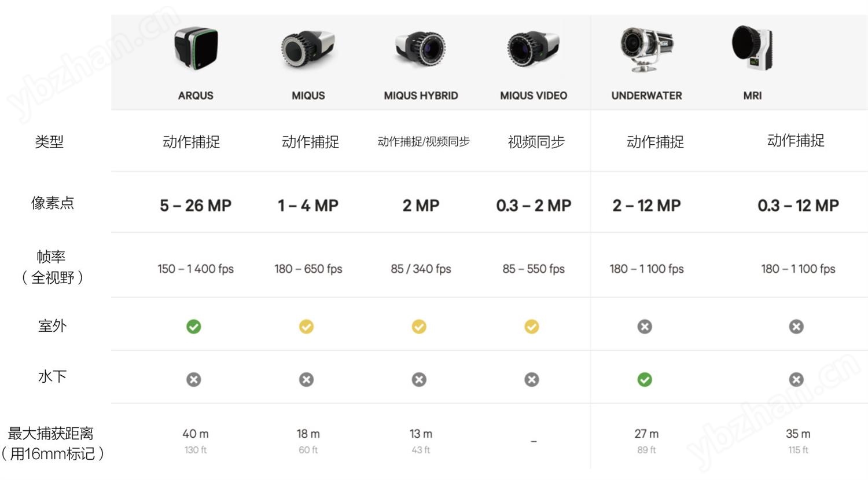Click gray outdoor cross for Underwater
This screenshot has width=868, height=480.
[645, 327]
